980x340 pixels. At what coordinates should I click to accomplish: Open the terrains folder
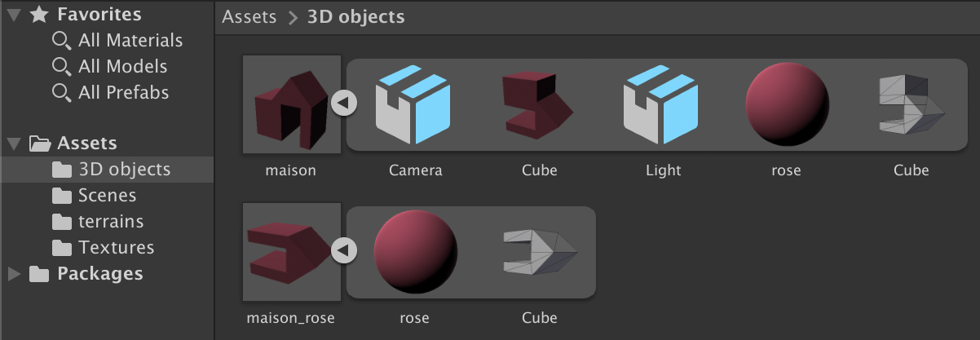(x=110, y=222)
